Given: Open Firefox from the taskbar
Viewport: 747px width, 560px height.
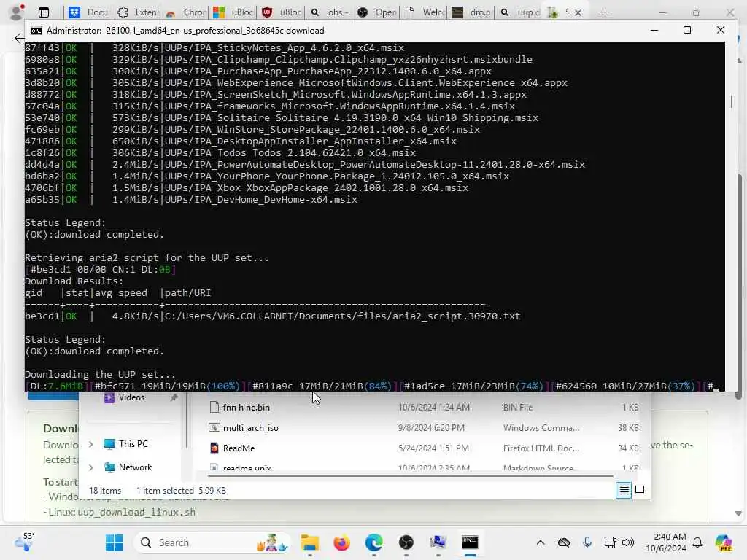Looking at the screenshot, I should click(x=341, y=542).
